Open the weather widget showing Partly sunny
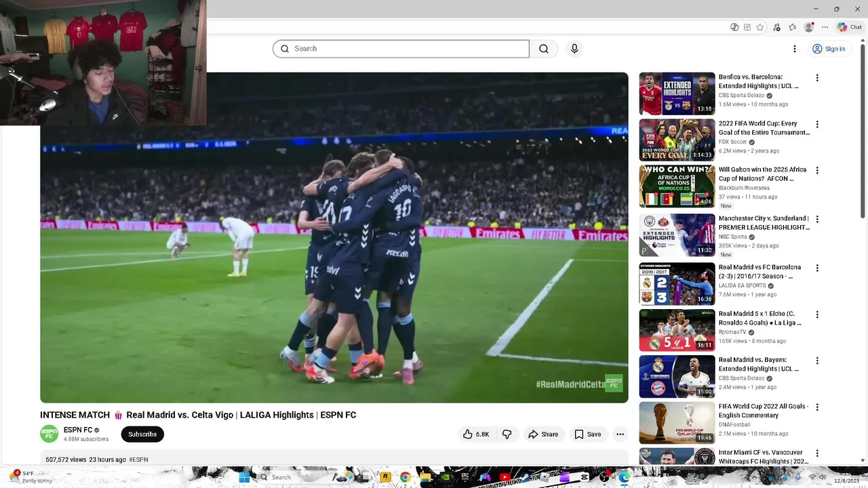This screenshot has height=488, width=868. point(31,477)
